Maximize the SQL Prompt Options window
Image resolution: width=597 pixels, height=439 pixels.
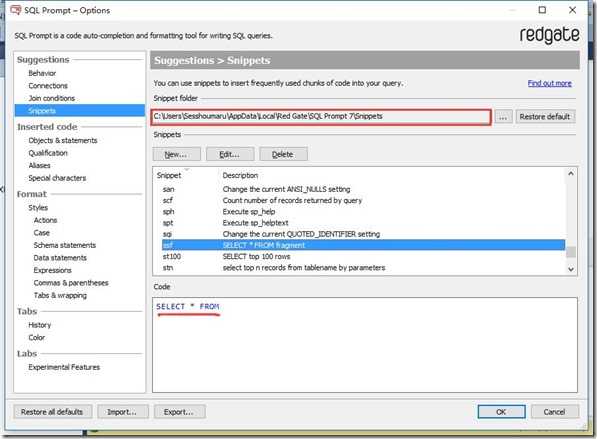click(x=543, y=10)
